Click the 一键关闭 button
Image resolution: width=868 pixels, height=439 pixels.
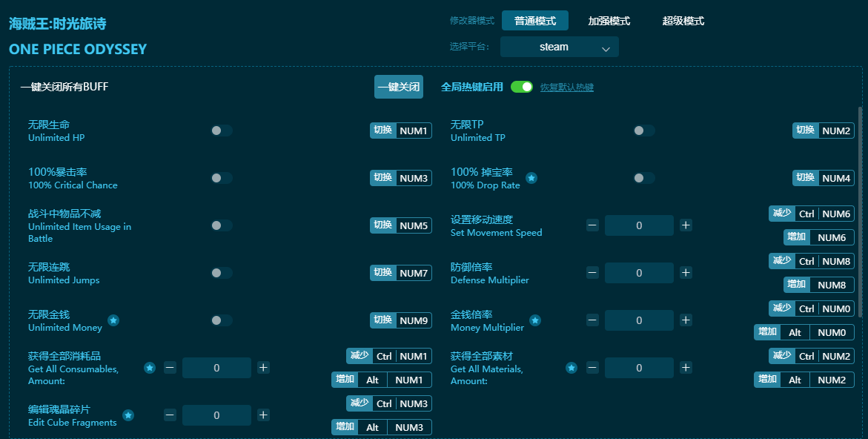[x=399, y=87]
